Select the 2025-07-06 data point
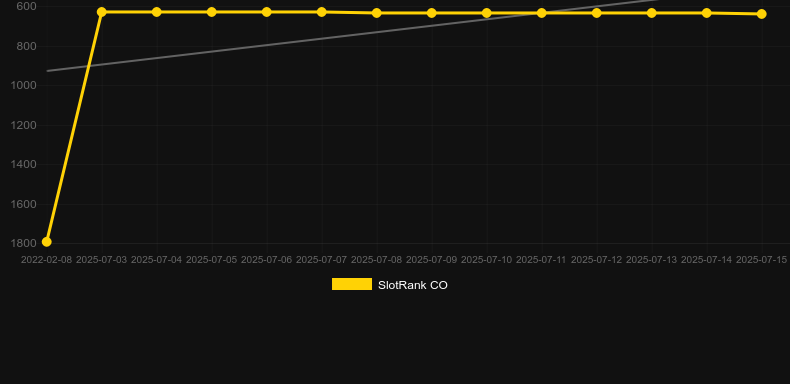The width and height of the screenshot is (790, 384). 267,12
